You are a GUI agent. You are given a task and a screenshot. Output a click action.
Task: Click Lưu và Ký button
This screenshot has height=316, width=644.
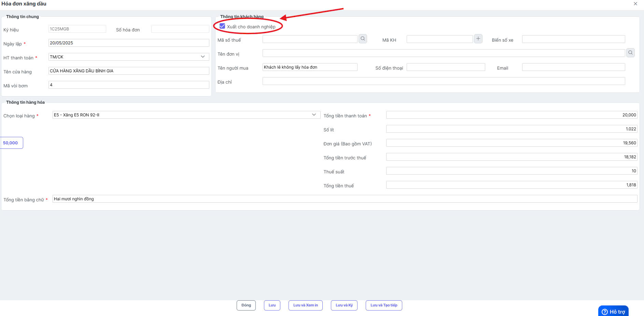tap(344, 305)
